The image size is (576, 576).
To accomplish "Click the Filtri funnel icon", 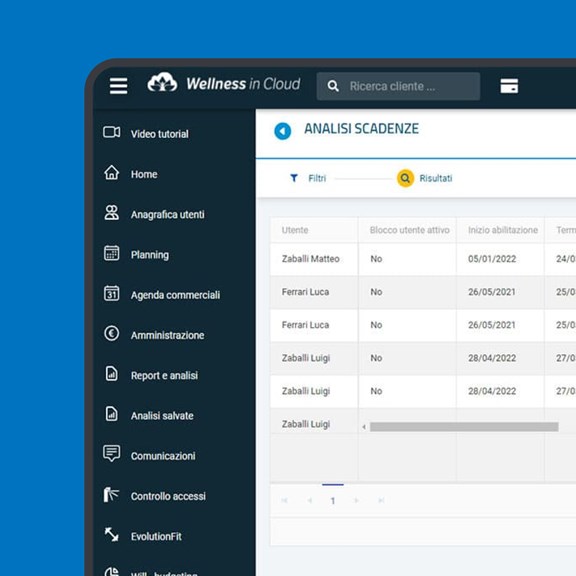I will point(294,178).
